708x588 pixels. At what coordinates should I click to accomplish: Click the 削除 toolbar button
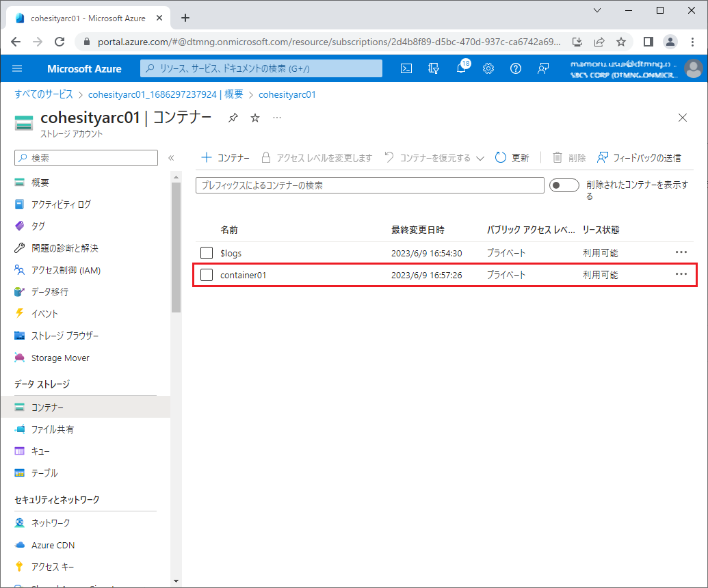[569, 157]
